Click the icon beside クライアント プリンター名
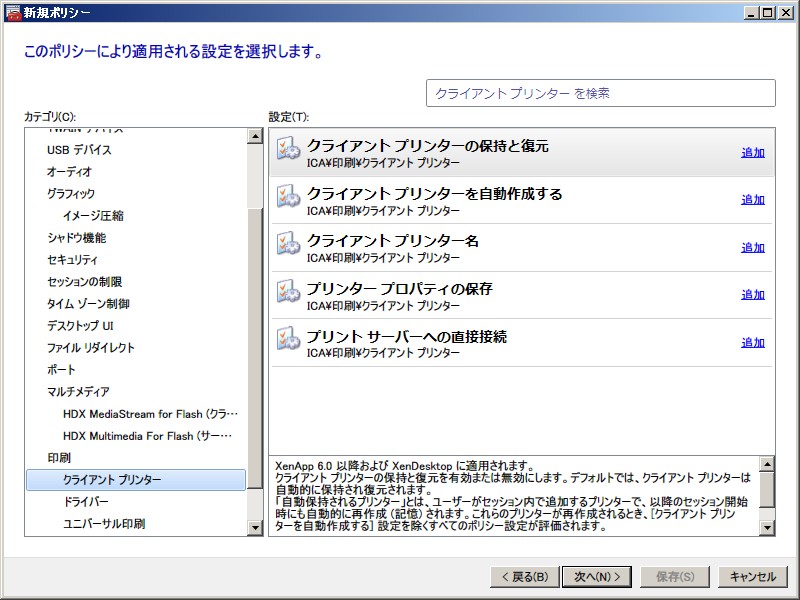Viewport: 800px width, 600px height. click(x=288, y=244)
